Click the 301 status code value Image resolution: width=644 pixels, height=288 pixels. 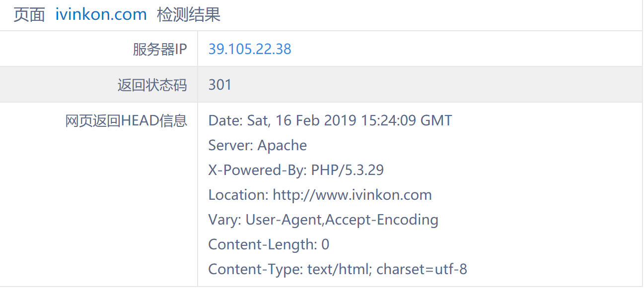tap(220, 85)
